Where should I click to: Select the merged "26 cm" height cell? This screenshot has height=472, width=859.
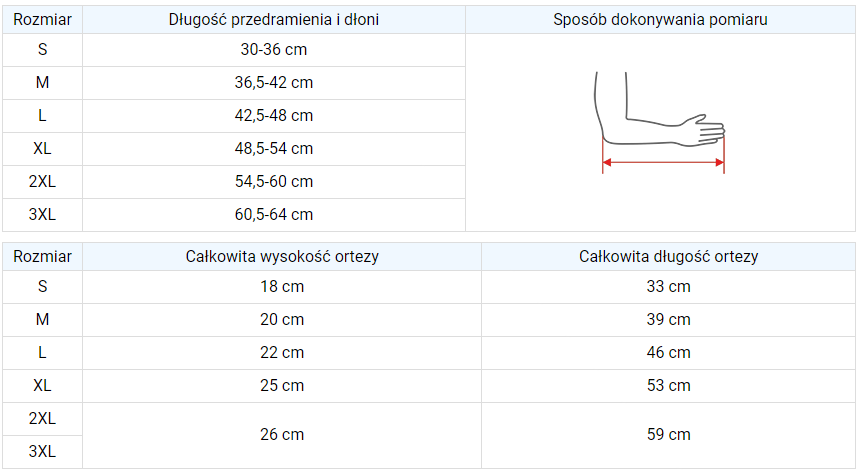pyautogui.click(x=282, y=435)
